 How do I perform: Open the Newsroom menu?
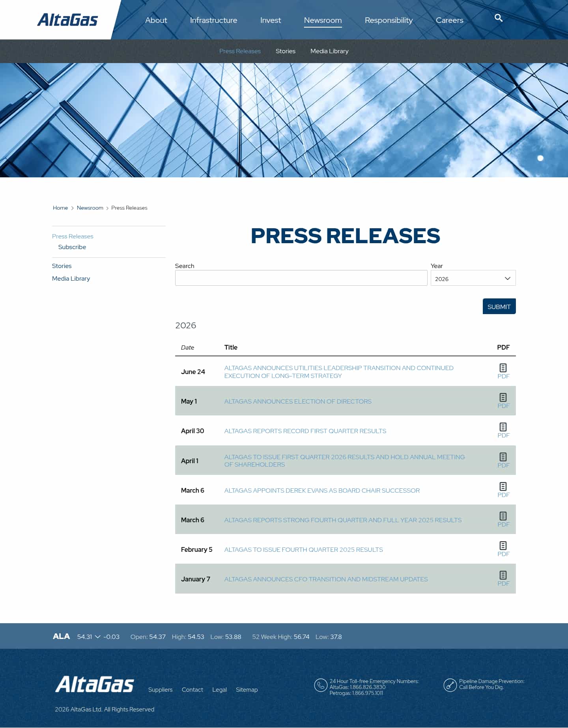(x=323, y=20)
